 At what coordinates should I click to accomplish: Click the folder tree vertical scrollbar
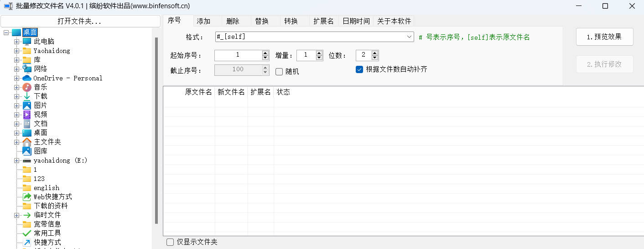coord(156,130)
